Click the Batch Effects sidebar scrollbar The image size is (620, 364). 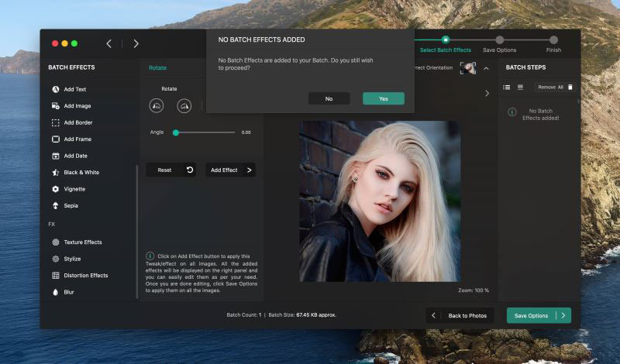(137, 232)
